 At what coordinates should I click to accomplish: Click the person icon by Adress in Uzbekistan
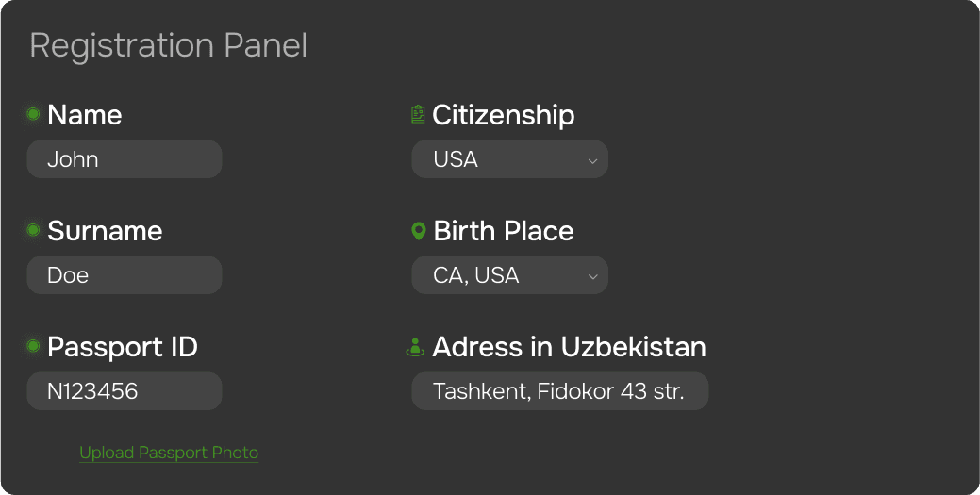click(415, 348)
